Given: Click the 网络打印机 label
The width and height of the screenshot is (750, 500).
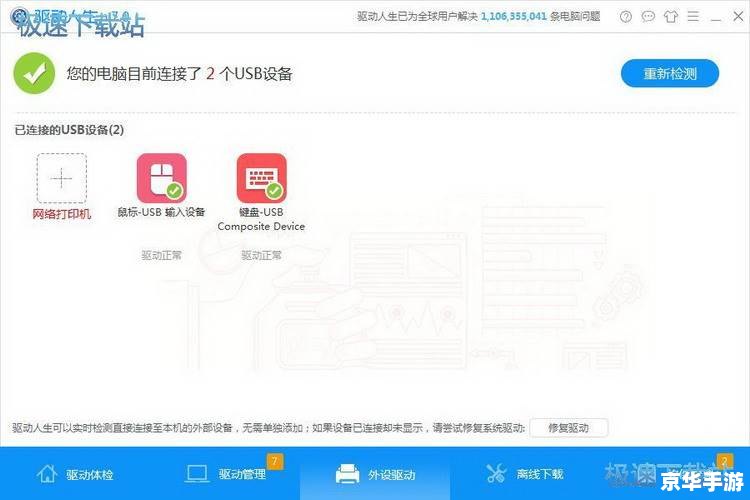Looking at the screenshot, I should click(x=62, y=214).
